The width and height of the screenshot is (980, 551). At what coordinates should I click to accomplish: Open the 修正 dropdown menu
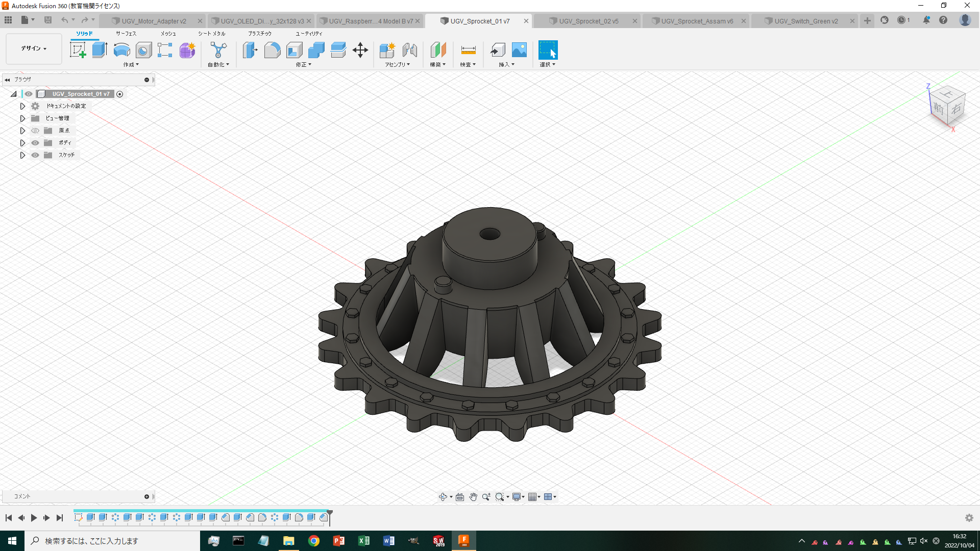303,65
